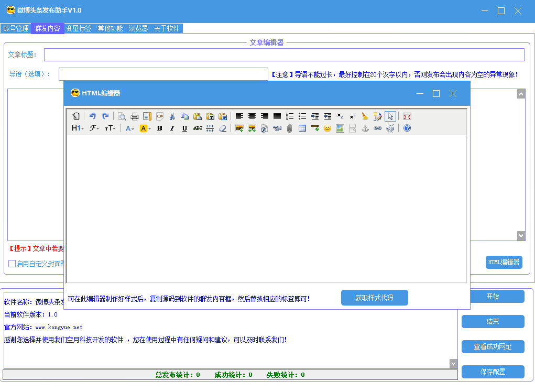Switch to 其他功能 tab

click(110, 28)
